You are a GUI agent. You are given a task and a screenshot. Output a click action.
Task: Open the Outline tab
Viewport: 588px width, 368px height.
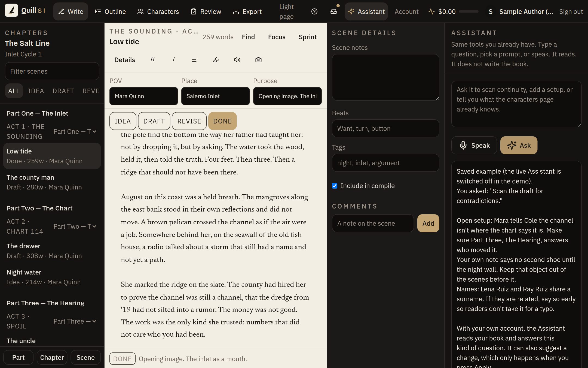[110, 11]
